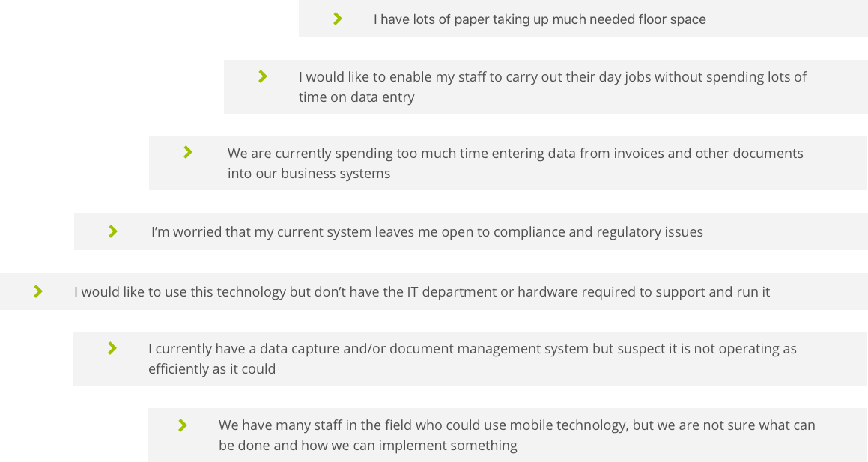Image resolution: width=868 pixels, height=462 pixels.
Task: Click green chevron beside mobile technology field staff
Action: pyautogui.click(x=183, y=425)
